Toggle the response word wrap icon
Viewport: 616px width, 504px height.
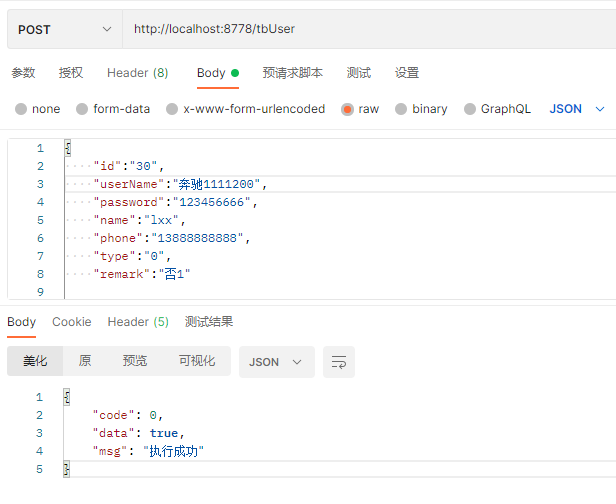339,362
